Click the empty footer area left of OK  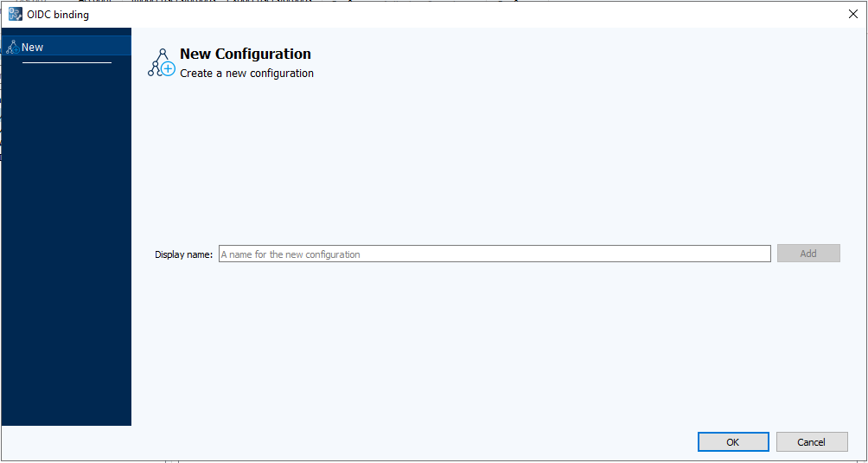pyautogui.click(x=415, y=442)
